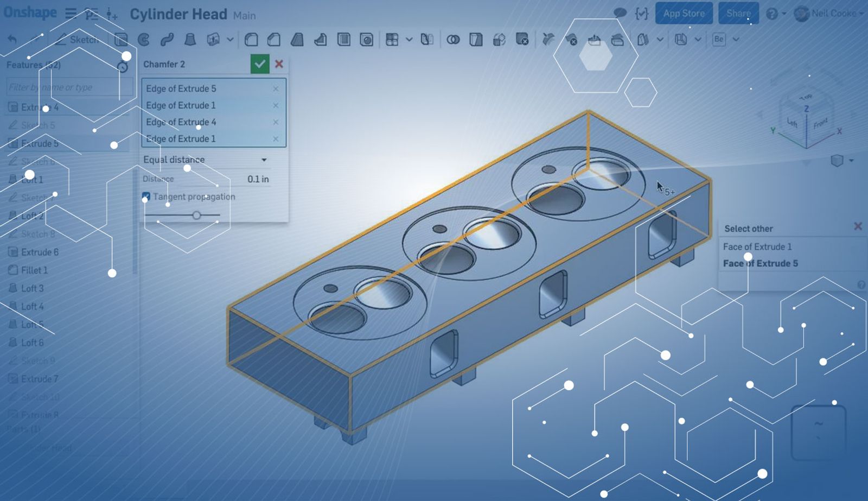Select the Loft tool icon
Viewport: 868px width, 501px height.
[190, 40]
